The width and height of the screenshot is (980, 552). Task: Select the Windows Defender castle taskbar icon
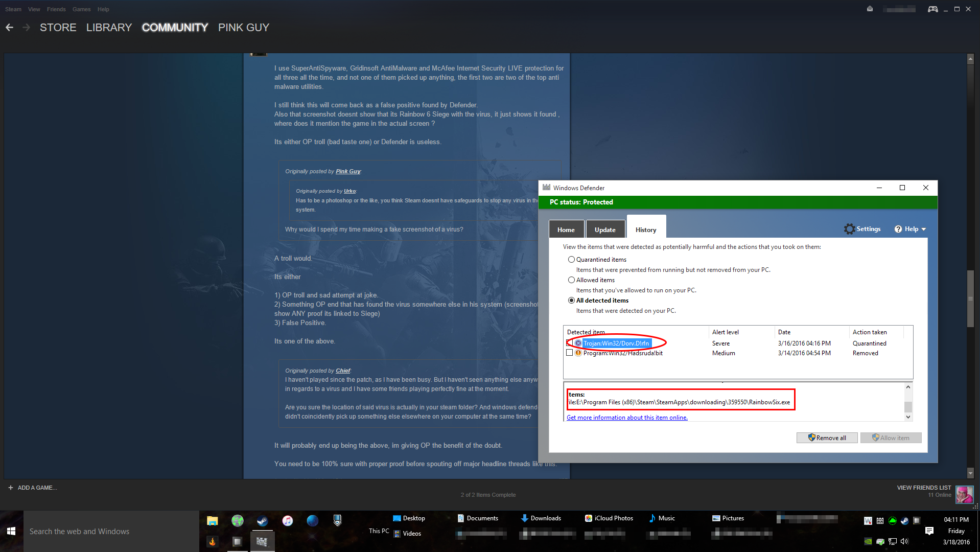(262, 541)
